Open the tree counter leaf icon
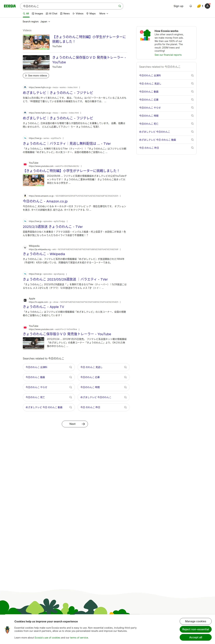Image resolution: width=215 pixels, height=644 pixels. click(x=199, y=6)
